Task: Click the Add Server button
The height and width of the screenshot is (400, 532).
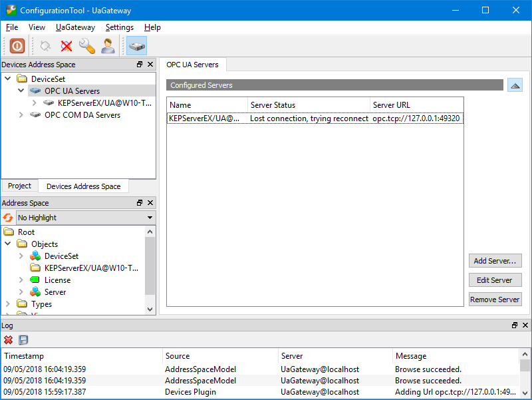Action: tap(495, 260)
